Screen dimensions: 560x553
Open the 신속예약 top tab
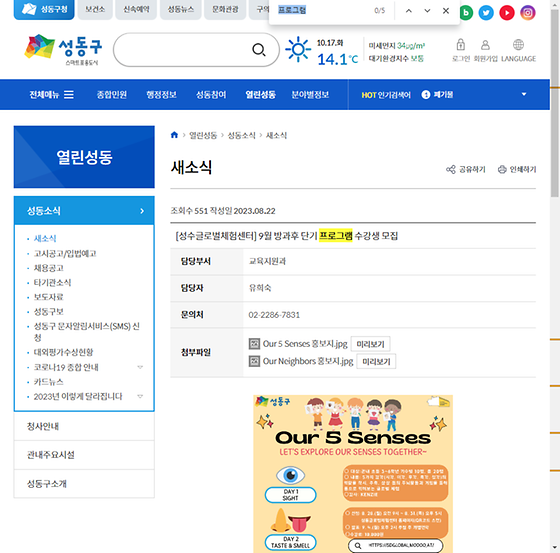(136, 10)
